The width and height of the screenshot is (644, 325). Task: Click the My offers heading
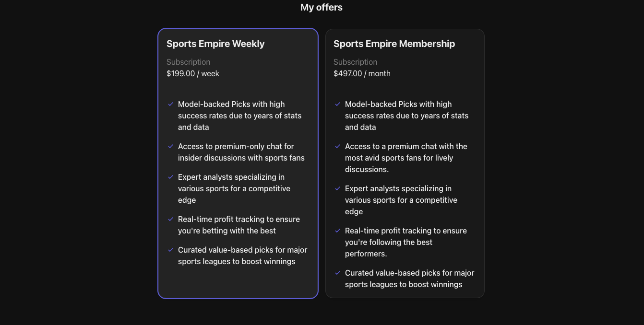[321, 7]
